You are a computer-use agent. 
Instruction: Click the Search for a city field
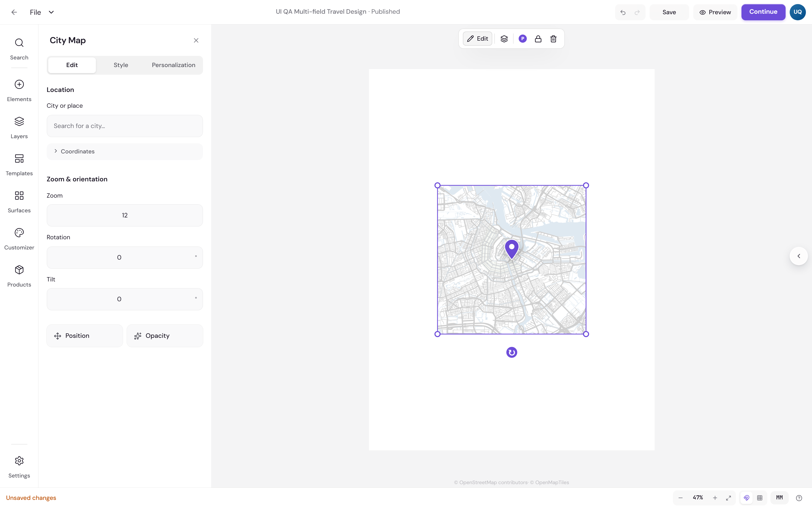[125, 126]
